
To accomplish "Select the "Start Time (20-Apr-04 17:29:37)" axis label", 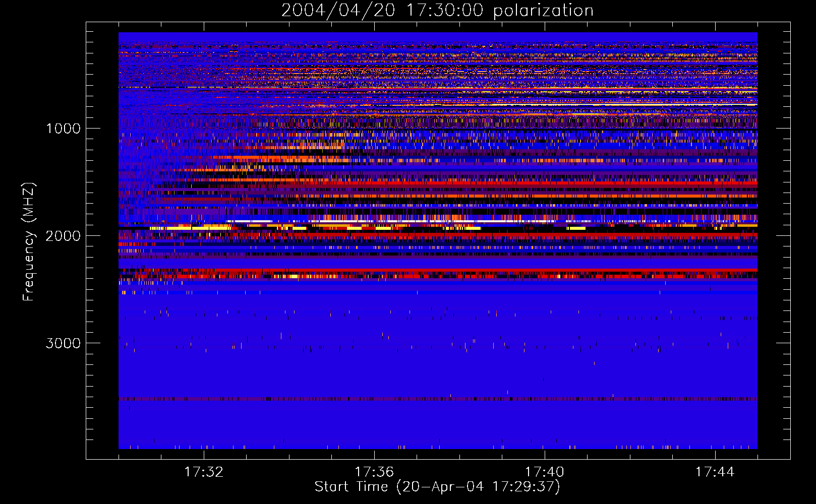I will click(x=437, y=487).
